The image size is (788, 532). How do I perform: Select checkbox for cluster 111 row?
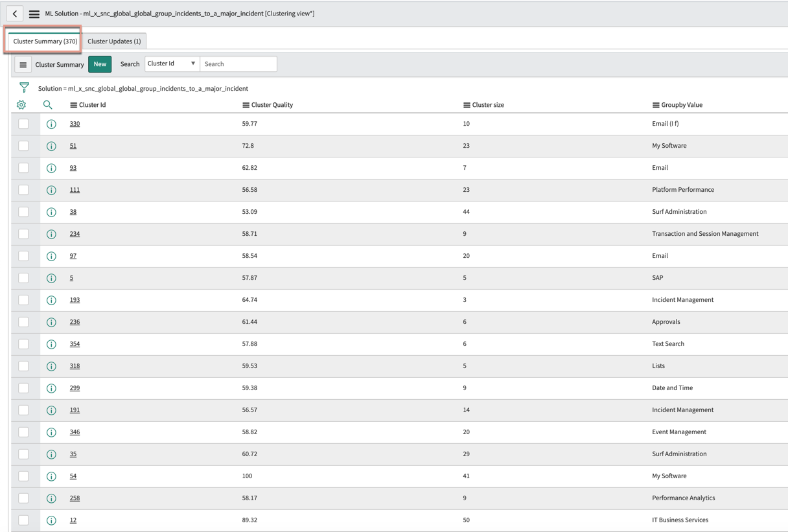23,189
